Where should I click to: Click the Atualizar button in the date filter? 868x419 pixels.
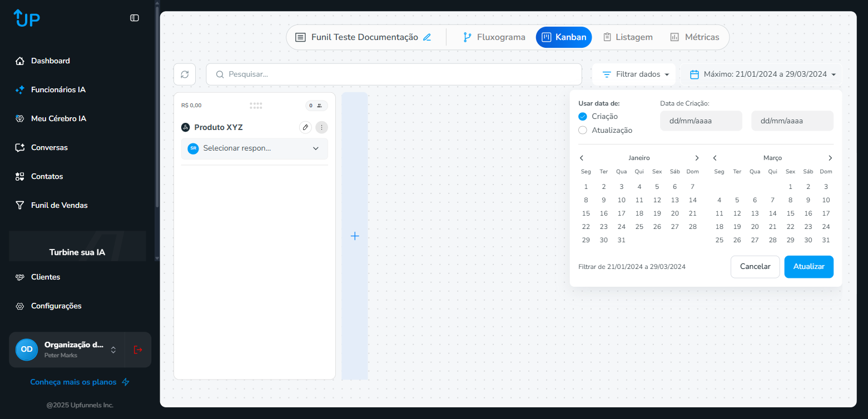[x=809, y=267]
